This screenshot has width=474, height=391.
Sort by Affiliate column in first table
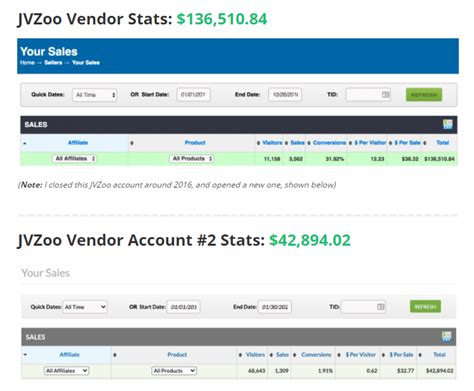click(x=78, y=143)
